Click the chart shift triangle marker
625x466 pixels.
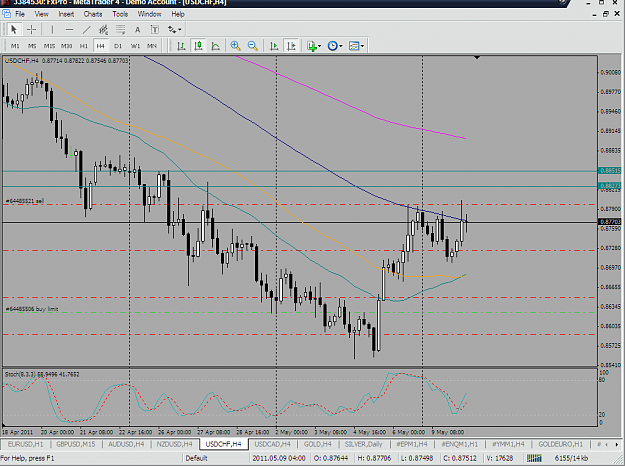pyautogui.click(x=477, y=58)
